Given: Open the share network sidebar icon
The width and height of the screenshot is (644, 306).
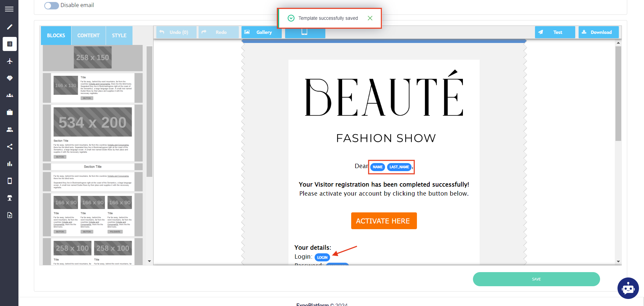Looking at the screenshot, I should pyautogui.click(x=10, y=147).
